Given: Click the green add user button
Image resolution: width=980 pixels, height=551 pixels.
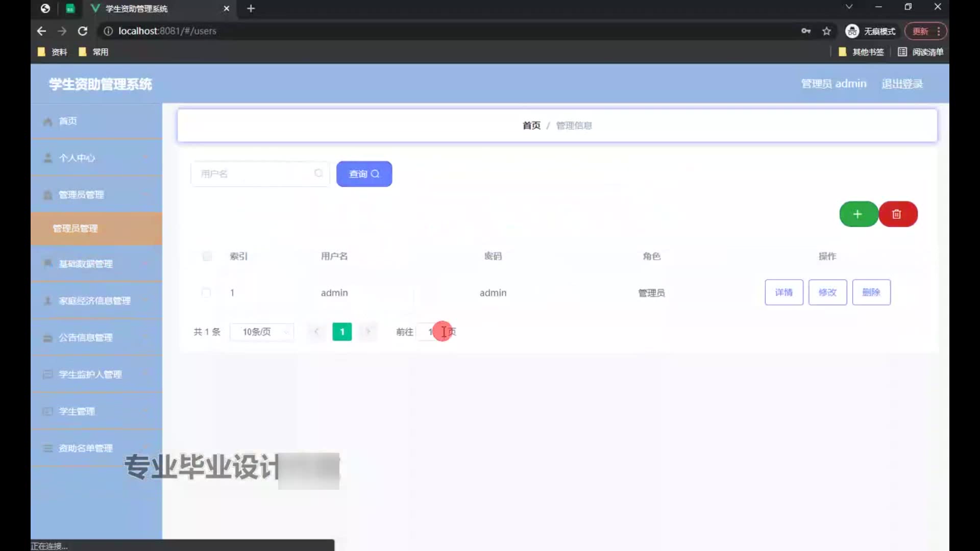Looking at the screenshot, I should 858,214.
